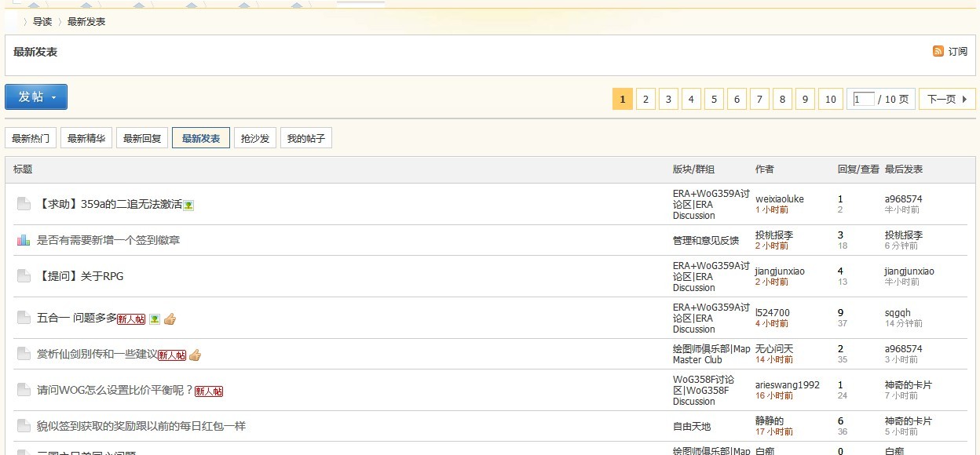Open thread 【求助】359a的二追无法激活
The image size is (980, 455).
(109, 204)
